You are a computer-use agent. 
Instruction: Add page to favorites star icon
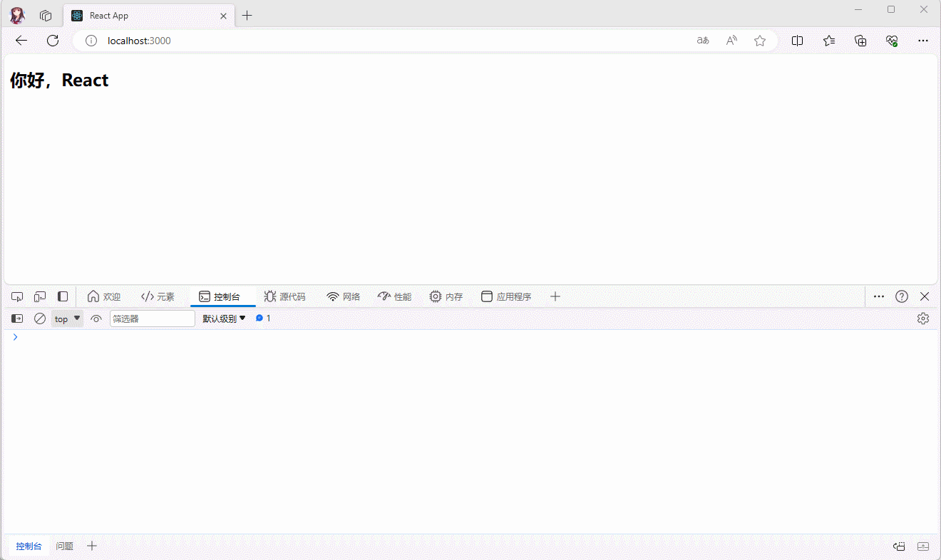tap(760, 41)
